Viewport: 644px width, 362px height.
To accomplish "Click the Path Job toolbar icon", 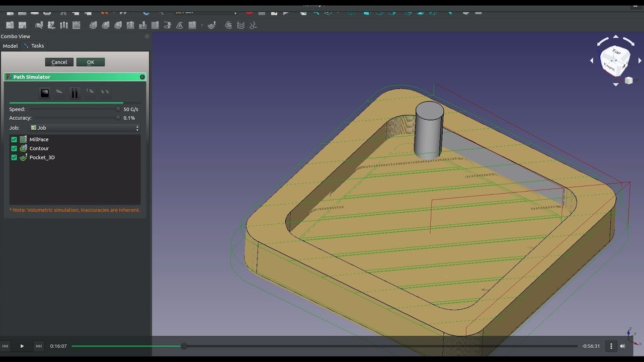I will tap(10, 25).
